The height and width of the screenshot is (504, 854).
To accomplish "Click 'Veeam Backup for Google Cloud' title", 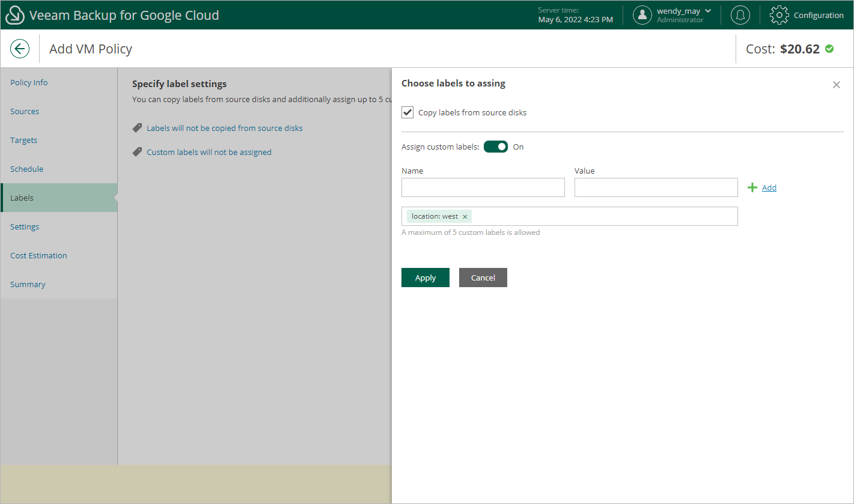I will pos(124,15).
